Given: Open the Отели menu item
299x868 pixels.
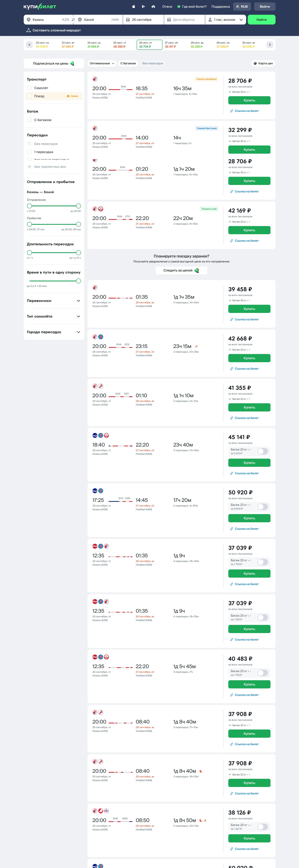Looking at the screenshot, I should [x=167, y=6].
